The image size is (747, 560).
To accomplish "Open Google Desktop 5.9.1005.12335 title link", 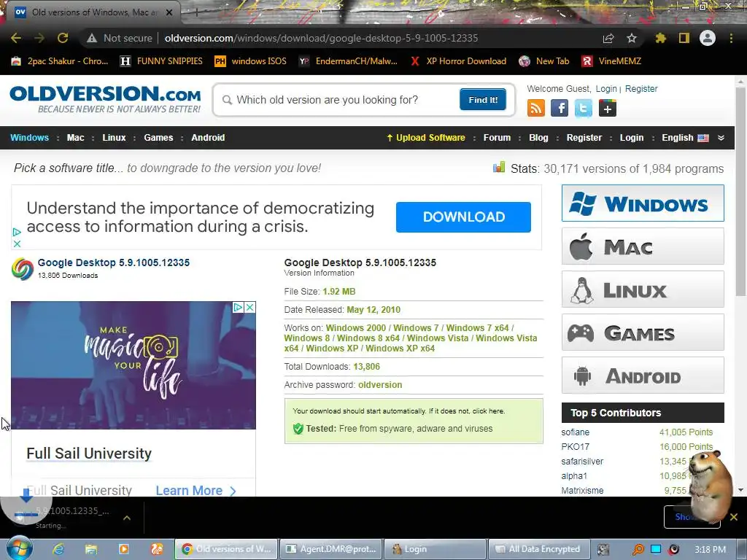I will click(x=113, y=262).
